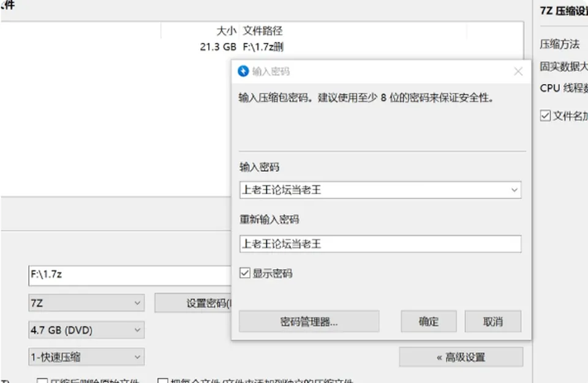The image size is (588, 383).
Task: Expand the 7Z archive format dropdown
Action: click(x=86, y=303)
